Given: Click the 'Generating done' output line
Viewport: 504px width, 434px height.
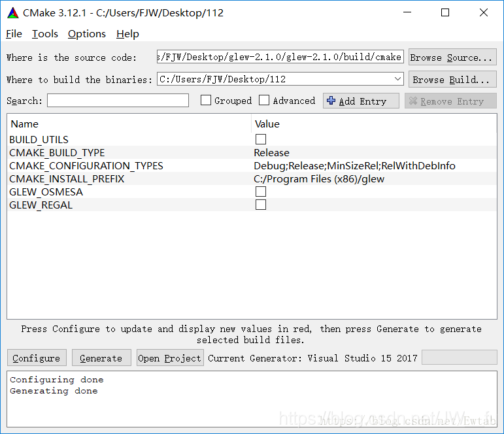Looking at the screenshot, I should click(x=54, y=391).
